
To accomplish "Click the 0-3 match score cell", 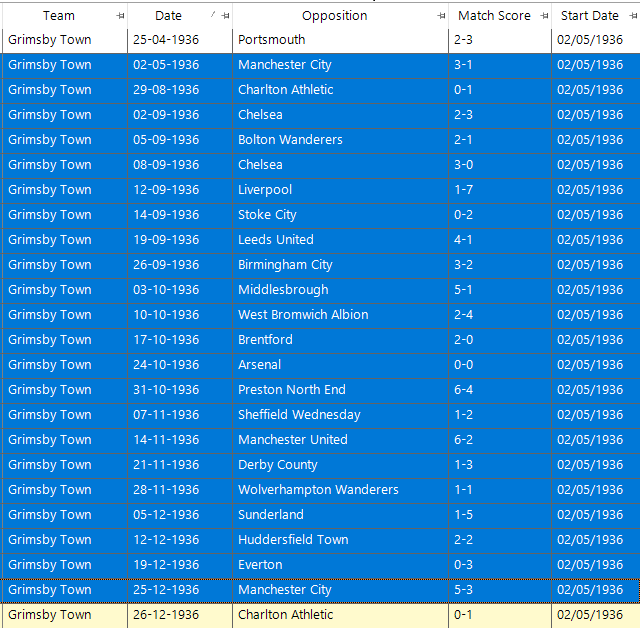I will click(x=500, y=565).
